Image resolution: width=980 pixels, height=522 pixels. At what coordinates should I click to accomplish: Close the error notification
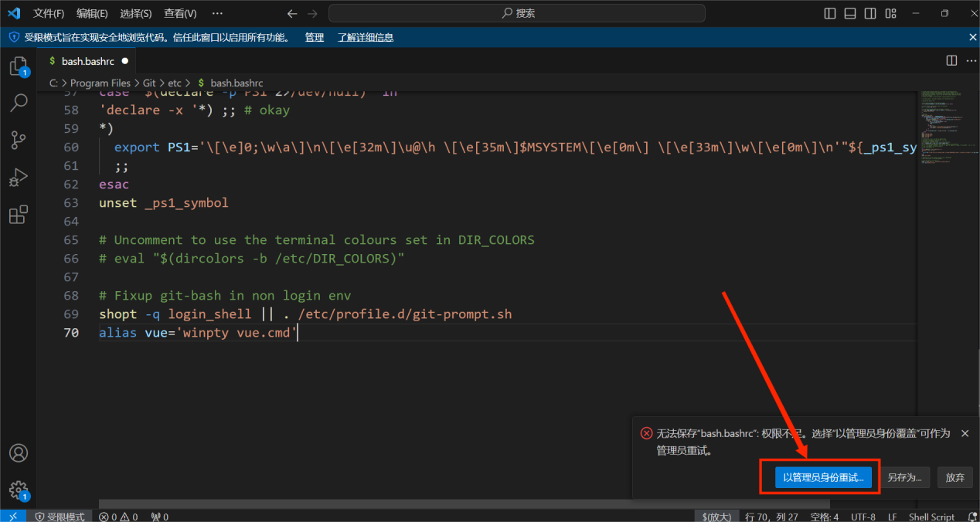pos(965,433)
